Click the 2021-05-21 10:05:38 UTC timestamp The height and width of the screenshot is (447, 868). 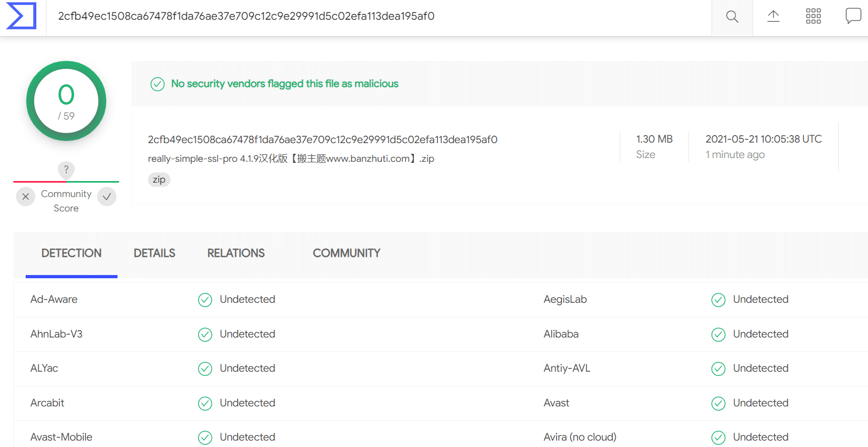point(764,139)
